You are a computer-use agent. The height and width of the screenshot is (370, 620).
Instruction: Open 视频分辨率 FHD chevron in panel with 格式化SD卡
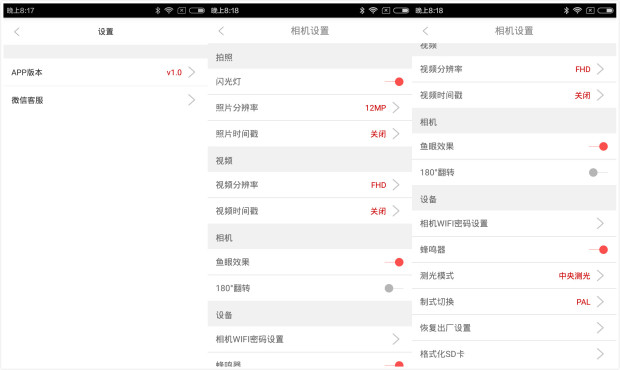(600, 69)
